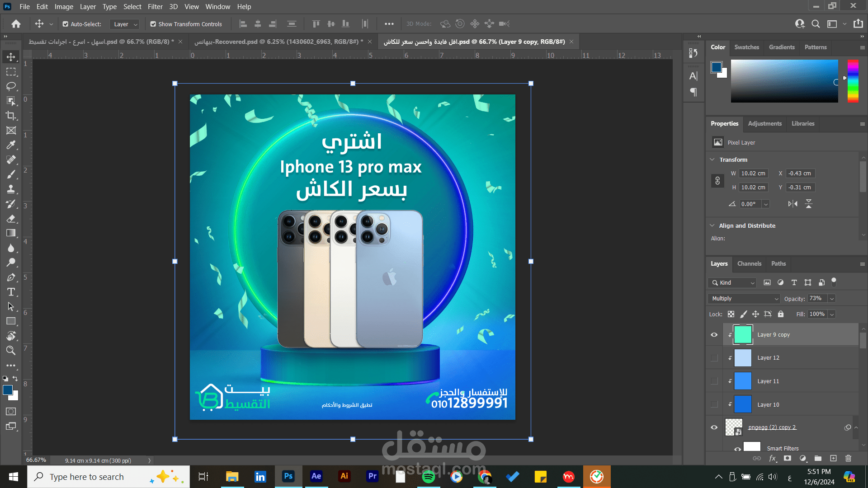Uncheck Show Transform Controls
This screenshot has height=488, width=868.
pyautogui.click(x=153, y=24)
